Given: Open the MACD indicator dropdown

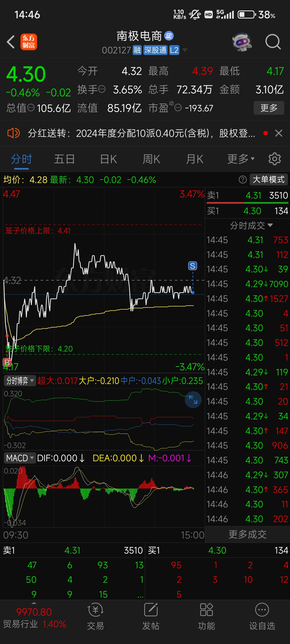Looking at the screenshot, I should [20, 458].
